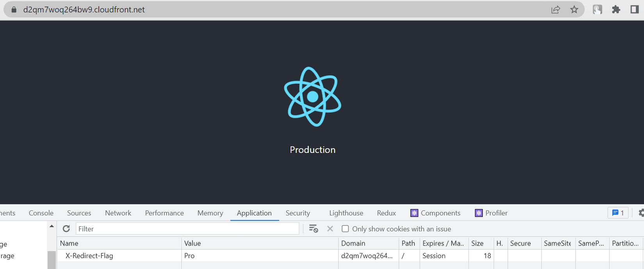Click the React logo on the page
The image size is (644, 269).
(x=313, y=97)
